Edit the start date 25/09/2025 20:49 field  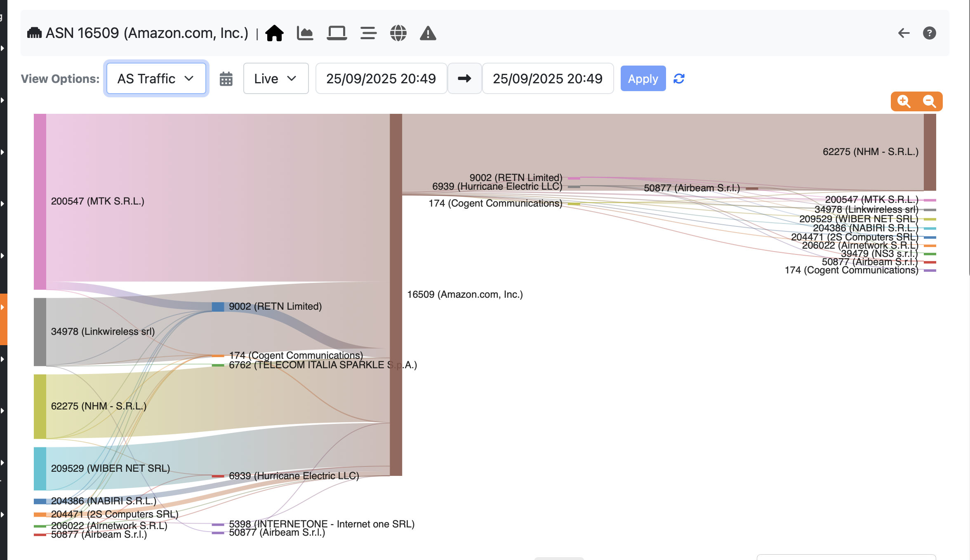[x=381, y=78]
